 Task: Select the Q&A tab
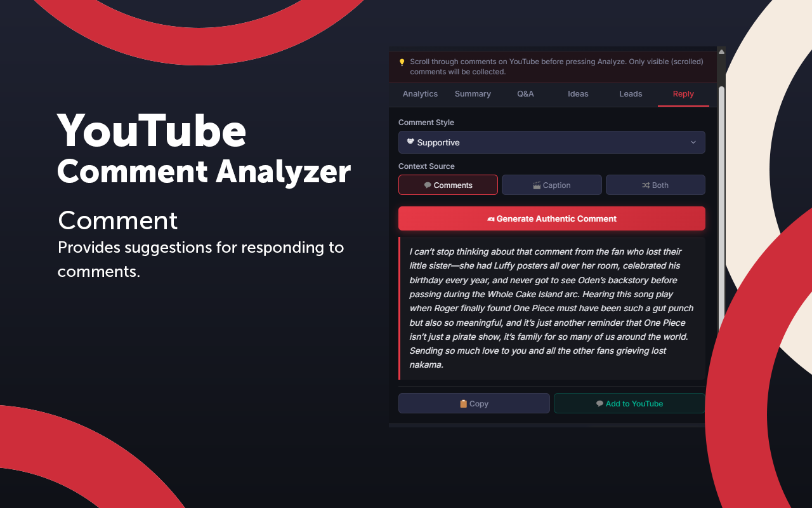click(525, 94)
